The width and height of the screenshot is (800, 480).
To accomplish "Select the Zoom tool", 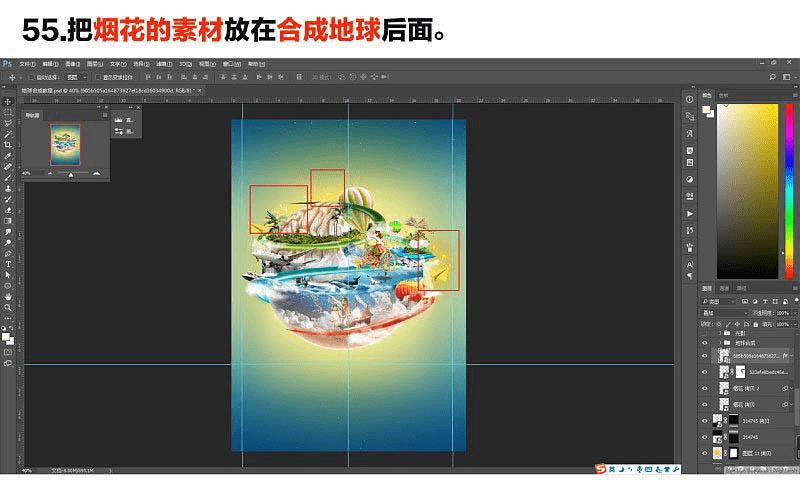I will [8, 308].
